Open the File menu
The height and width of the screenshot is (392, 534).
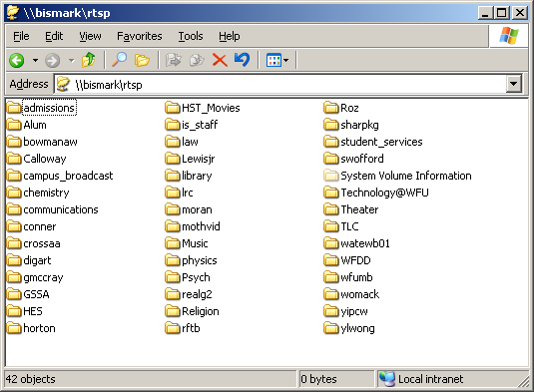point(21,36)
